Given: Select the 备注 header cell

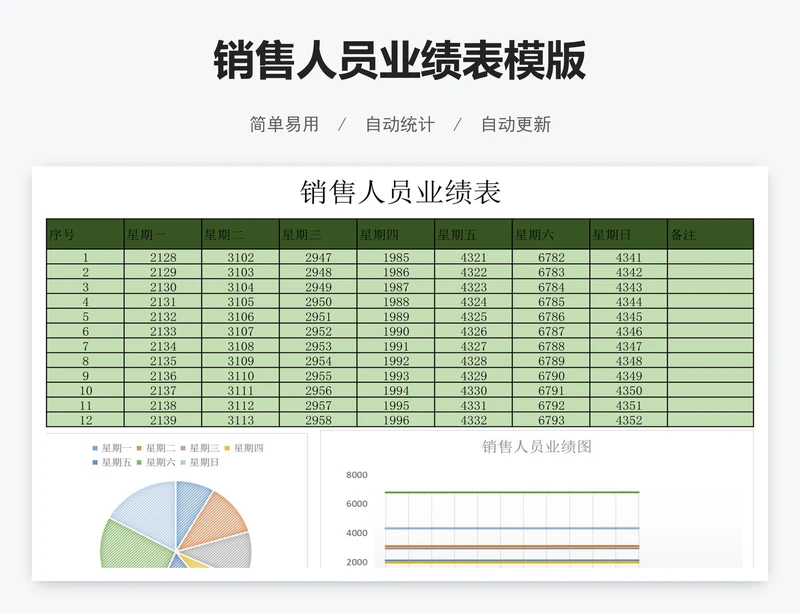Looking at the screenshot, I should click(711, 234).
